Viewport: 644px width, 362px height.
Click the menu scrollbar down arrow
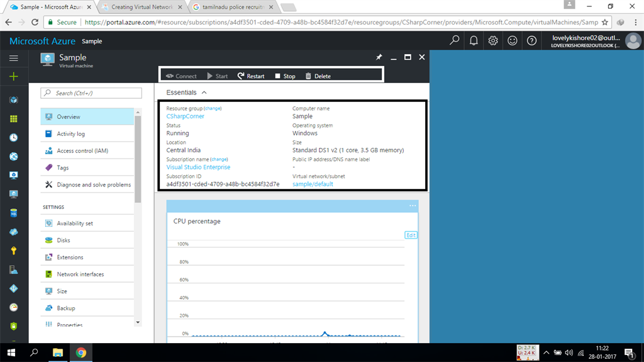pyautogui.click(x=138, y=322)
